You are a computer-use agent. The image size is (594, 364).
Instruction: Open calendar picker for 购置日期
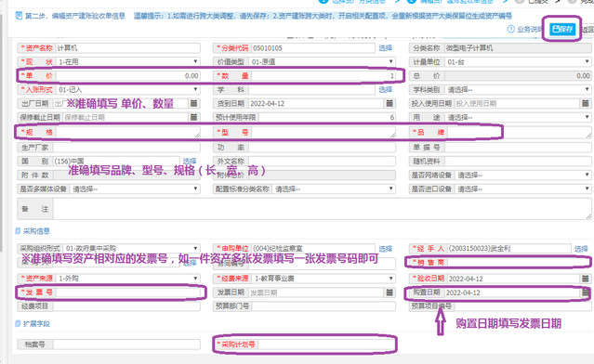click(585, 292)
